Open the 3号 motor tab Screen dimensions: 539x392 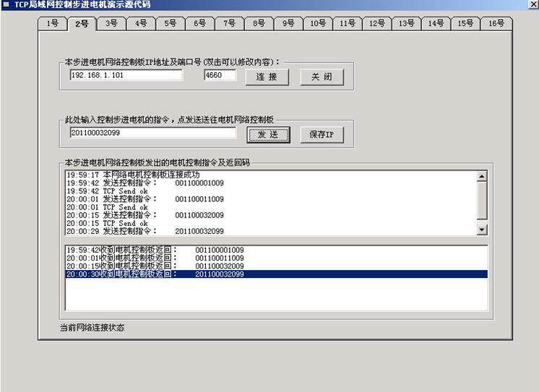(x=111, y=24)
